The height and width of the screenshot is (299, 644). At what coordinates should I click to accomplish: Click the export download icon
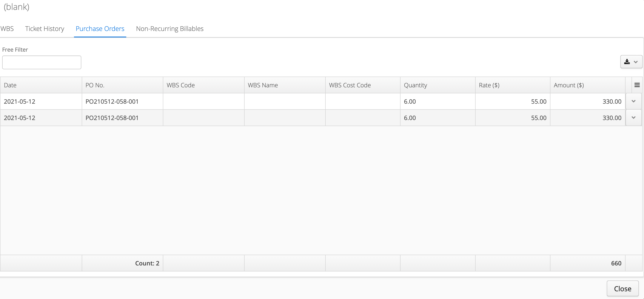click(x=627, y=62)
